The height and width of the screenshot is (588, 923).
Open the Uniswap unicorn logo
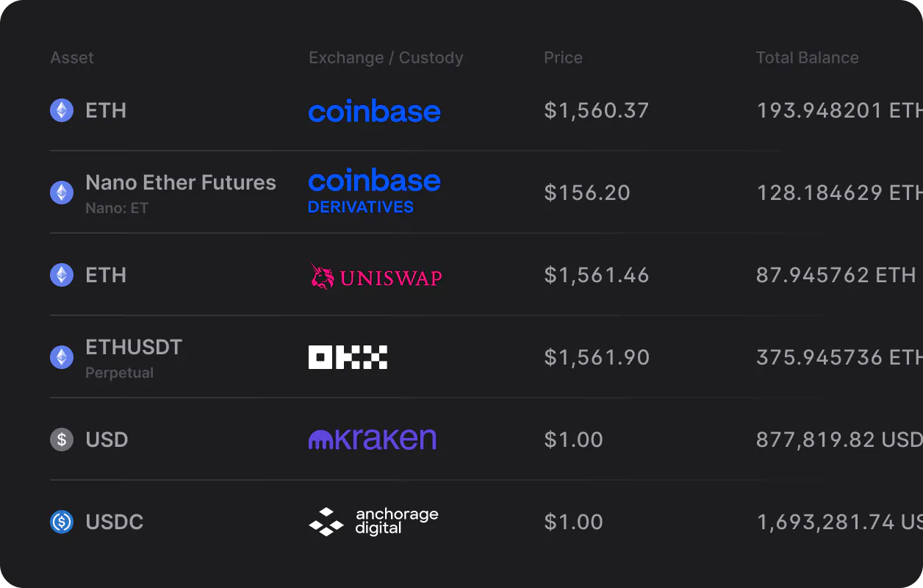376,276
